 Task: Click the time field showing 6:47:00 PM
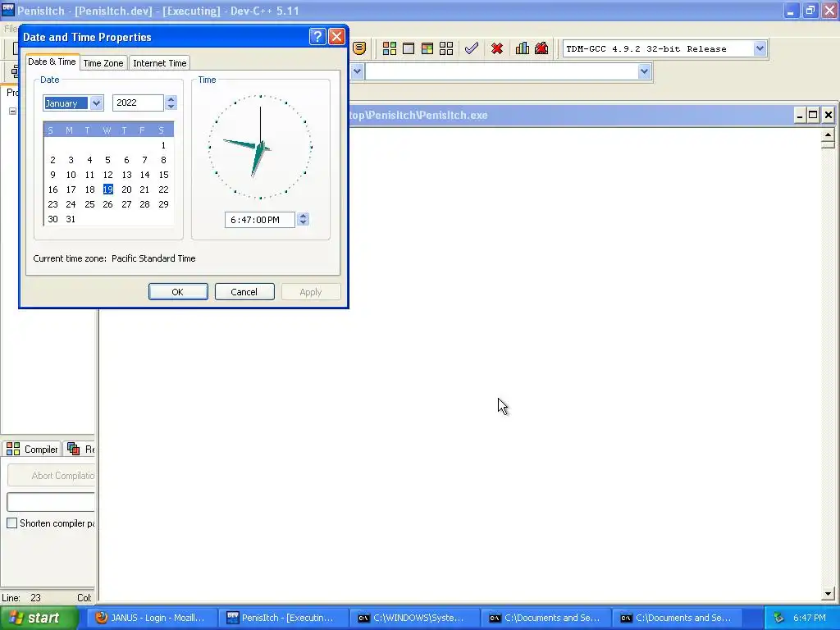[x=260, y=220]
